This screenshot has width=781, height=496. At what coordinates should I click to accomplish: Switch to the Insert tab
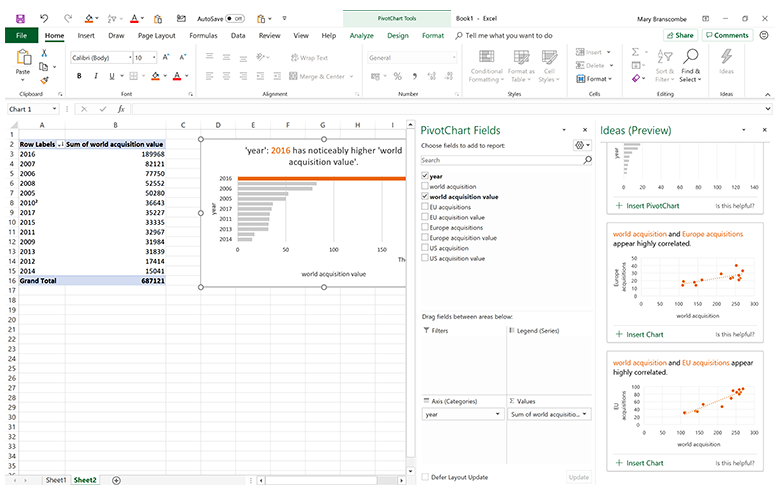pos(86,36)
